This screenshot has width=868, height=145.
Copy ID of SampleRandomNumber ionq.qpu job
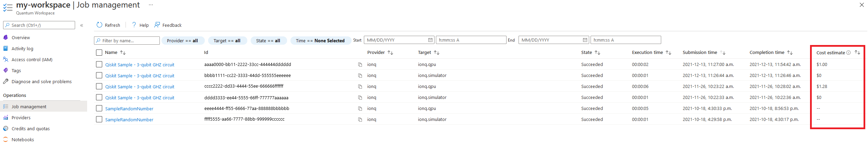coord(360,109)
